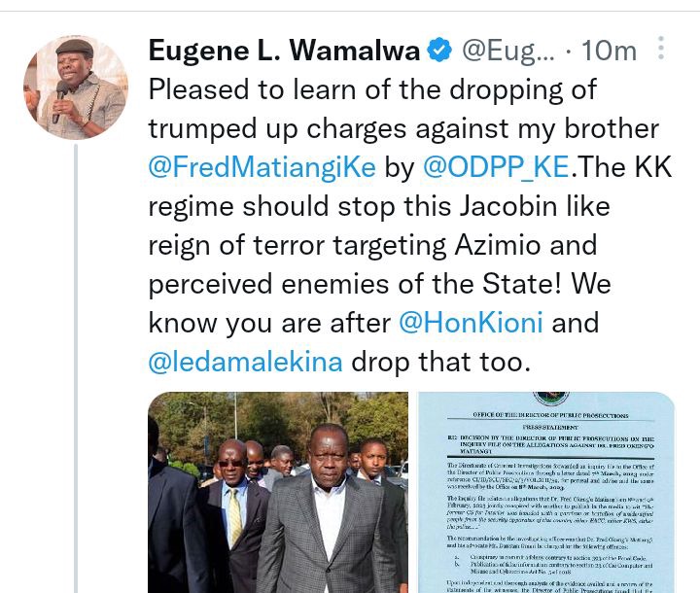
Task: Click the Eugene L. Wamalwa display name
Action: [x=284, y=50]
